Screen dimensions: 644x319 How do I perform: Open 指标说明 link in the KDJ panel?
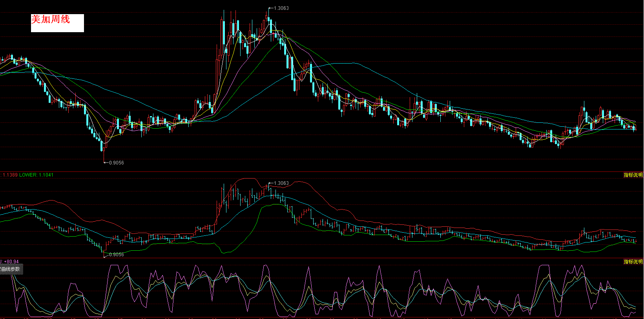[633, 262]
